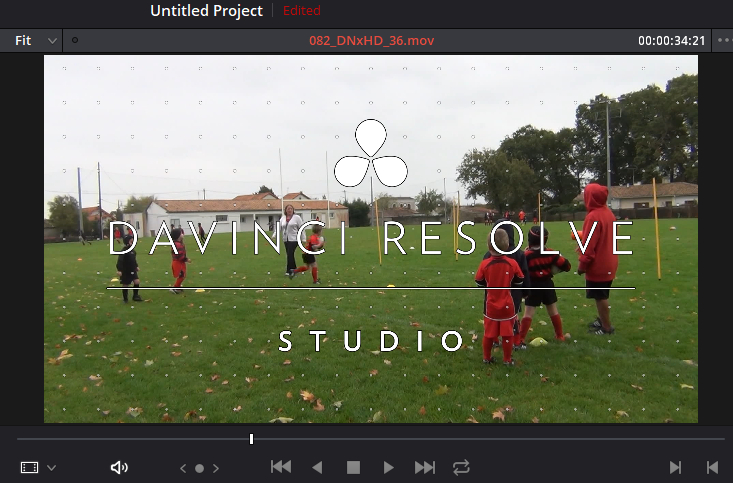Click the mark out point button
This screenshot has width=733, height=483.
[x=712, y=468]
